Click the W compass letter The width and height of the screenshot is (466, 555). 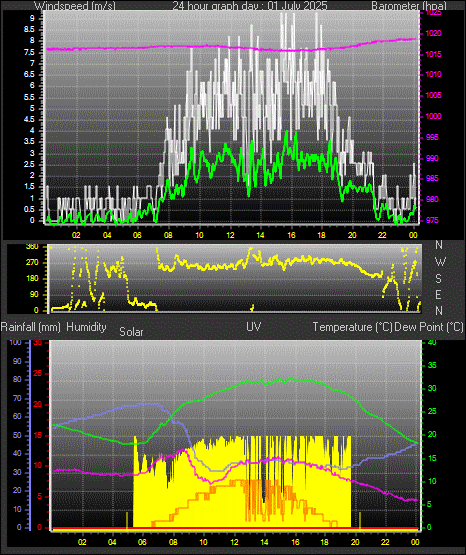click(x=440, y=262)
